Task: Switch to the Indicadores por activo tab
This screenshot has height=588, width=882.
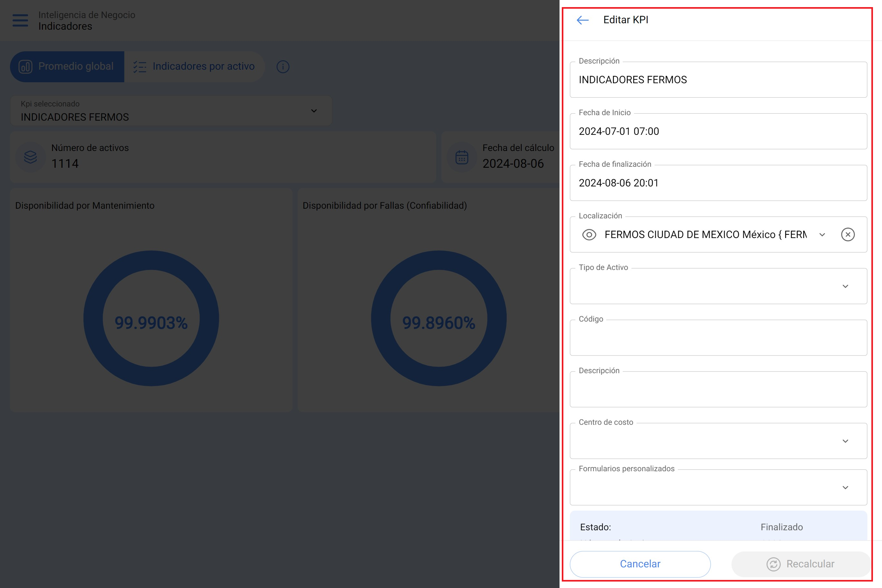Action: [x=194, y=67]
